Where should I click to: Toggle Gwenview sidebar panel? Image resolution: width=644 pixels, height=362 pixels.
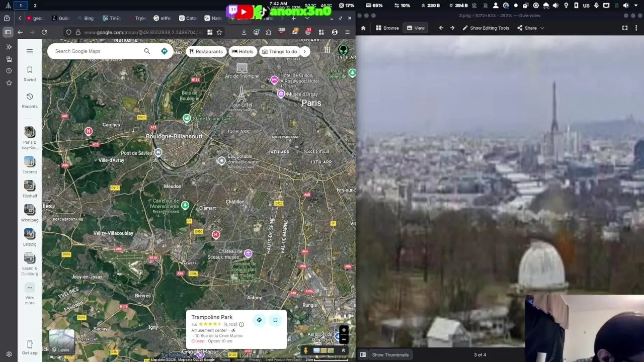[363, 354]
